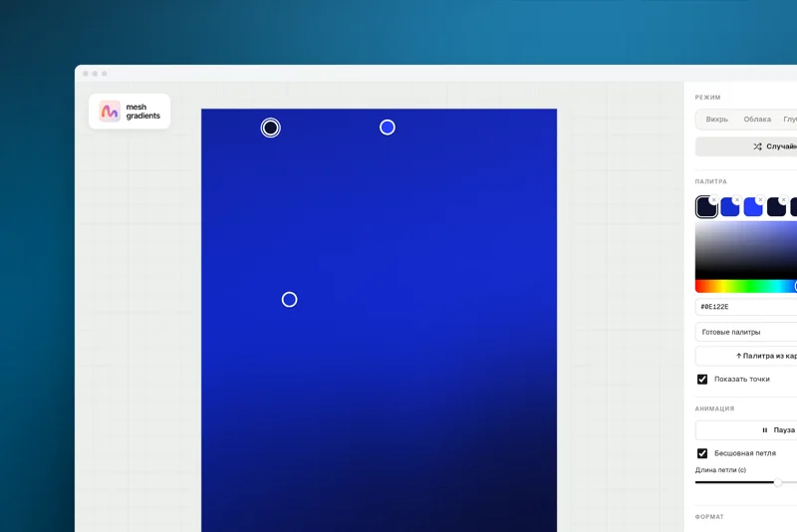
Task: Select the bright blue gradient control point at top
Action: tap(388, 128)
